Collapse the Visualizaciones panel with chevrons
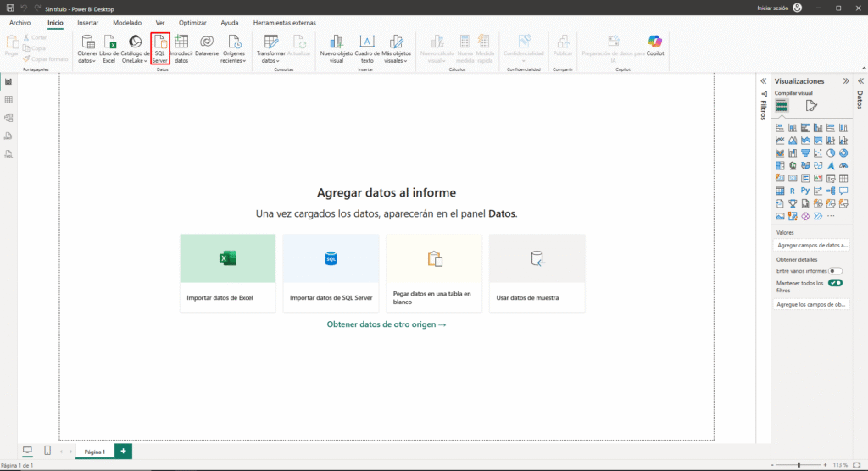Image resolution: width=868 pixels, height=471 pixels. click(x=845, y=81)
